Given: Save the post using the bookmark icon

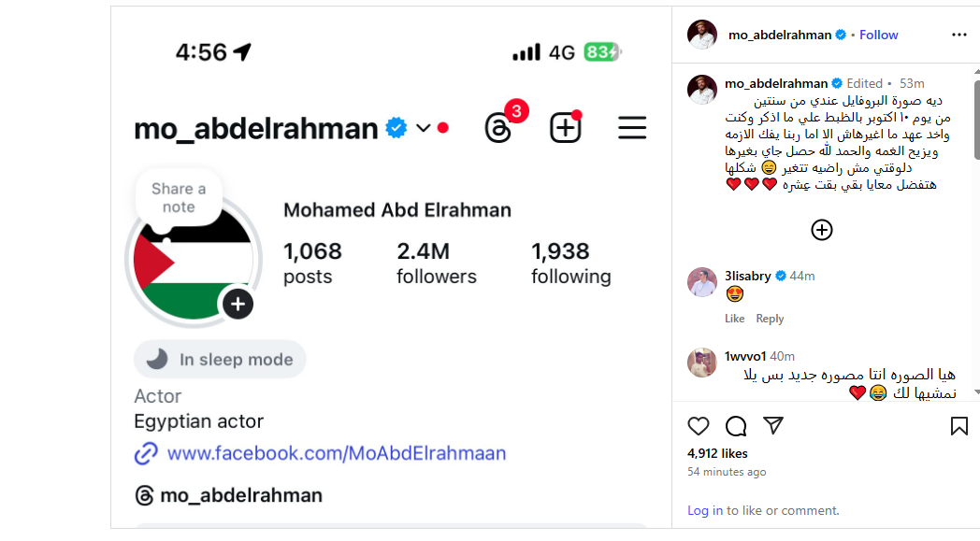Looking at the screenshot, I should point(958,425).
